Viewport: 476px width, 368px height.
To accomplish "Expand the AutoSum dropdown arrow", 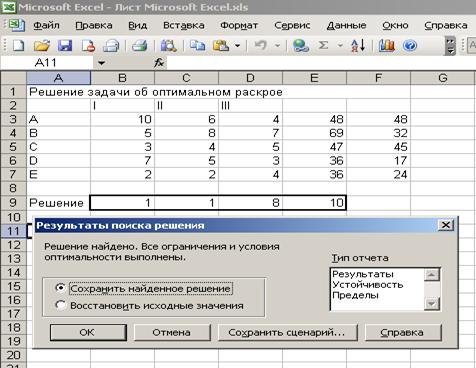I will click(x=340, y=45).
